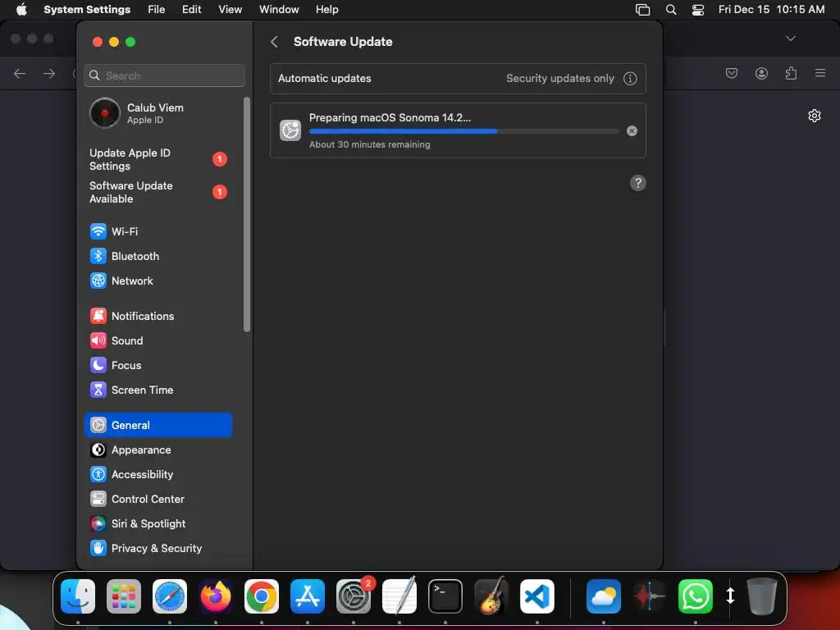
Task: Open Finder from the Dock
Action: 78,596
